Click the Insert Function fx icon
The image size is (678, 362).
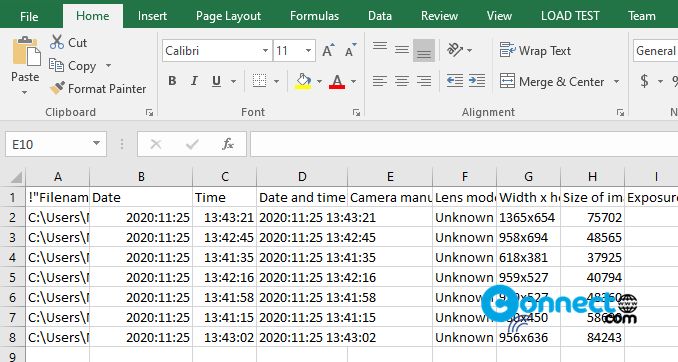[x=228, y=144]
